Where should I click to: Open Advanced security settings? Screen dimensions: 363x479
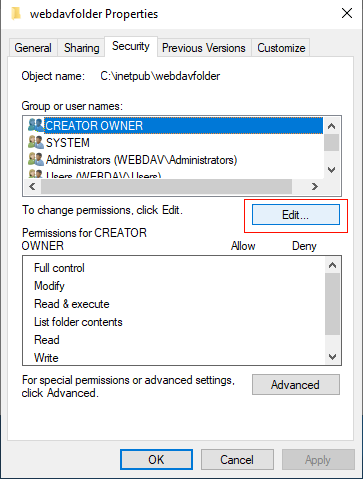pyautogui.click(x=296, y=385)
